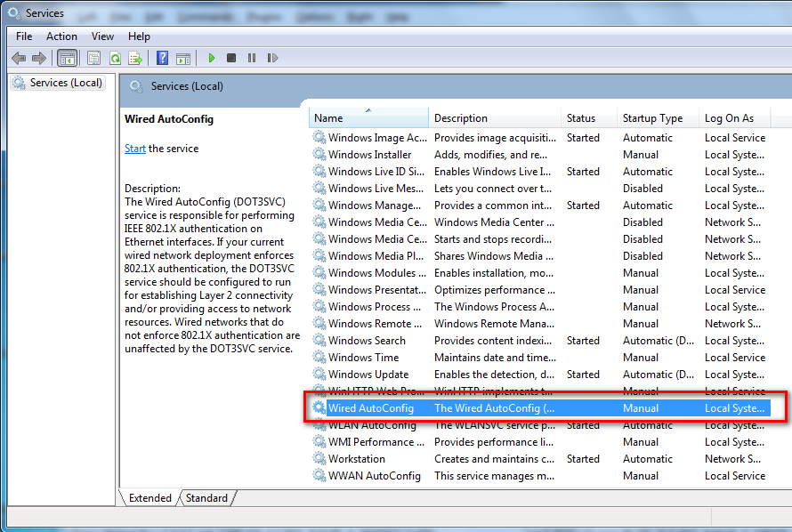This screenshot has width=792, height=532.
Task: Toggle the Show/Hide Console Tree button
Action: click(67, 58)
